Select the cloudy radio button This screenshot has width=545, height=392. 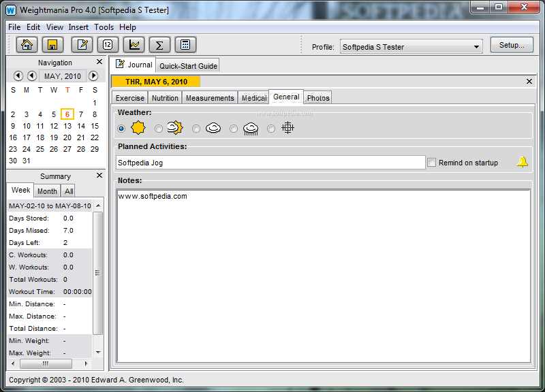click(x=196, y=129)
